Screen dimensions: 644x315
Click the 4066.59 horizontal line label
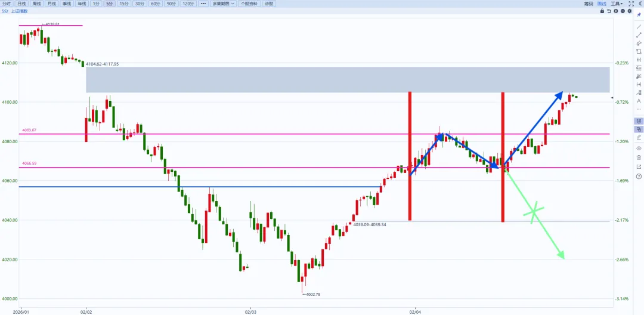29,163
